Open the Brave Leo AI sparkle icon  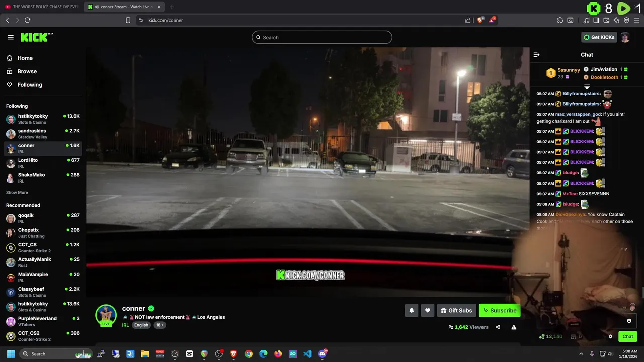click(616, 20)
